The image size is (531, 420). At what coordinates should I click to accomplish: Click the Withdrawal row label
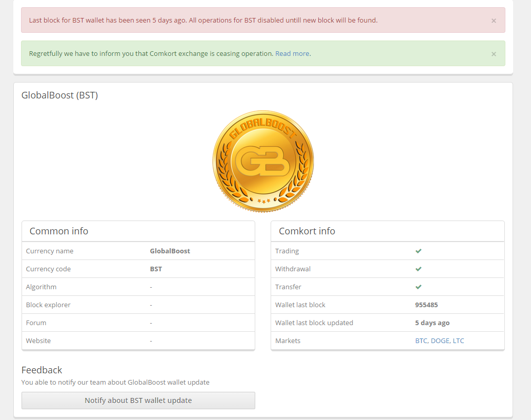[293, 269]
